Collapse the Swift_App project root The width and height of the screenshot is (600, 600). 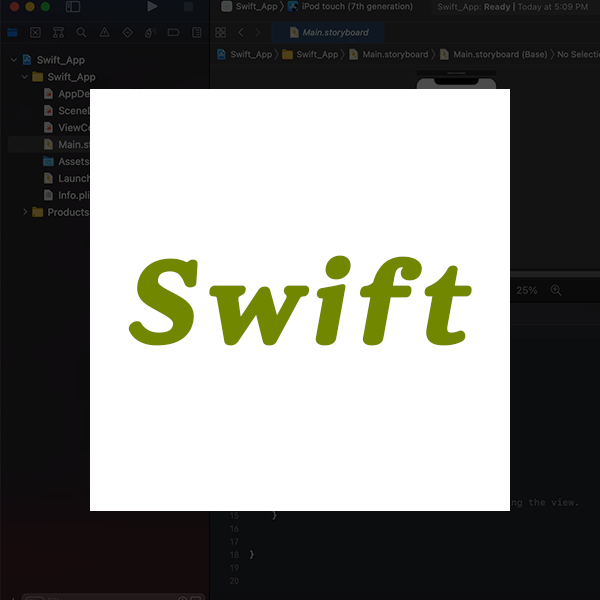14,60
